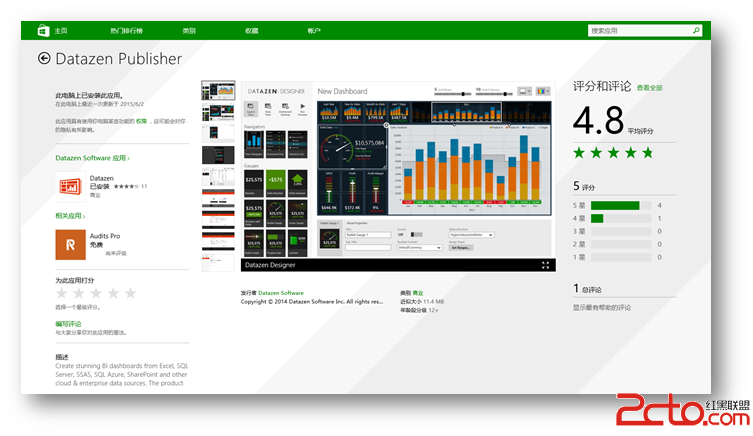753x436 pixels.
Task: Select the dark gray fourth thumbnail
Action: click(218, 155)
